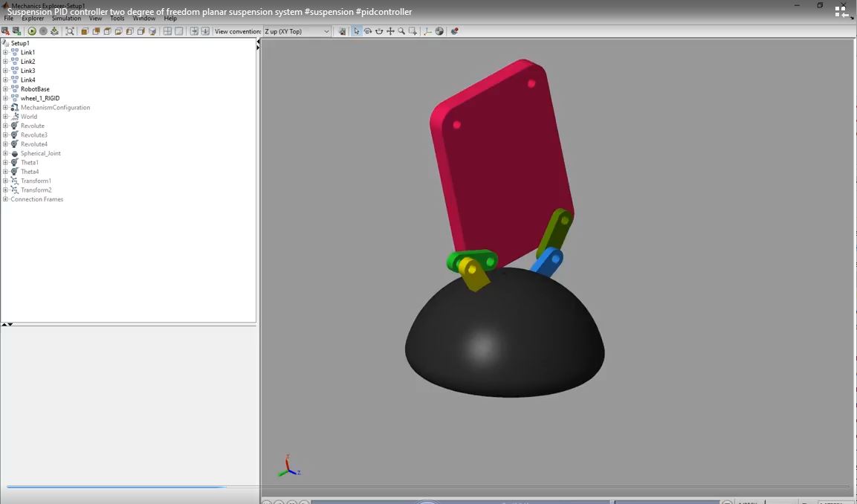Screen dimensions: 857x504
Task: Minimize the Mechanics Explorer window
Action: [x=797, y=5]
